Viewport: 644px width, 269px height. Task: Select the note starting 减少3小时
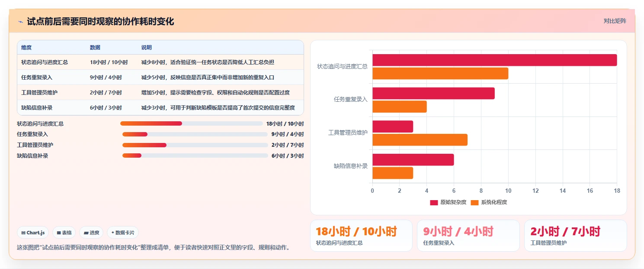(218, 108)
